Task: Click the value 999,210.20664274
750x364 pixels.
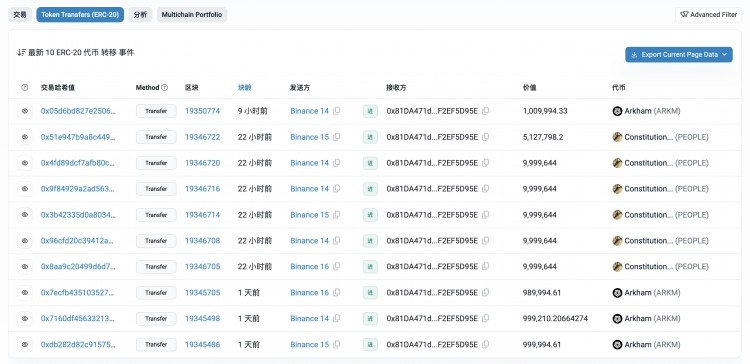Action: 555,319
